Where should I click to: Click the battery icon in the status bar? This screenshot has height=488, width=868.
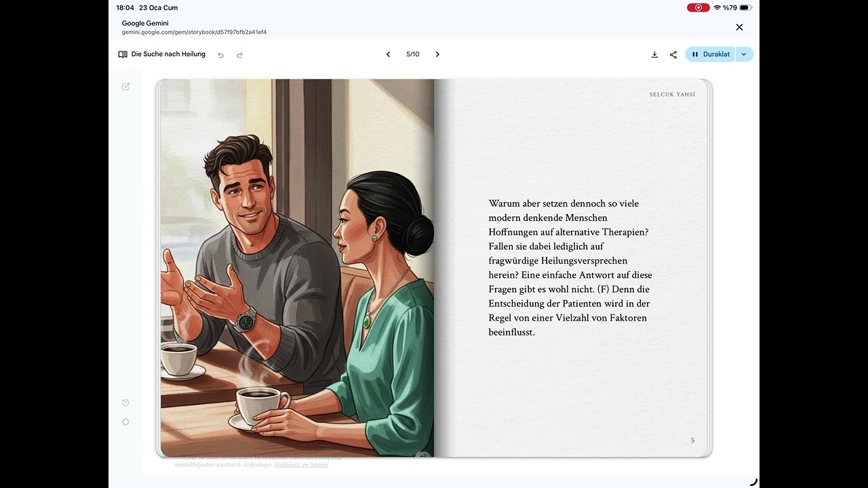tap(745, 7)
